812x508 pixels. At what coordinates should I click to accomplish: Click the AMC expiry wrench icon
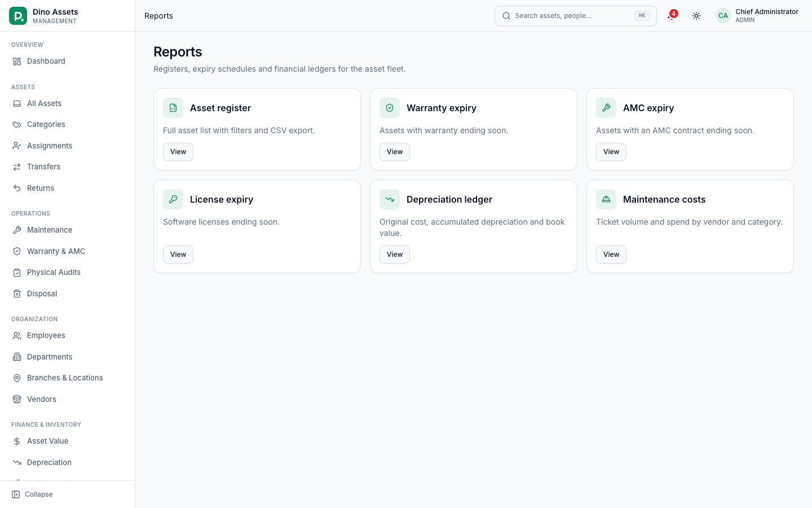click(606, 108)
